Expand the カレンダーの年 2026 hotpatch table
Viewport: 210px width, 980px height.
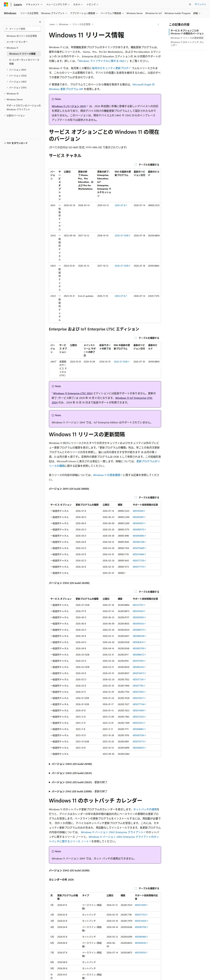(147, 888)
